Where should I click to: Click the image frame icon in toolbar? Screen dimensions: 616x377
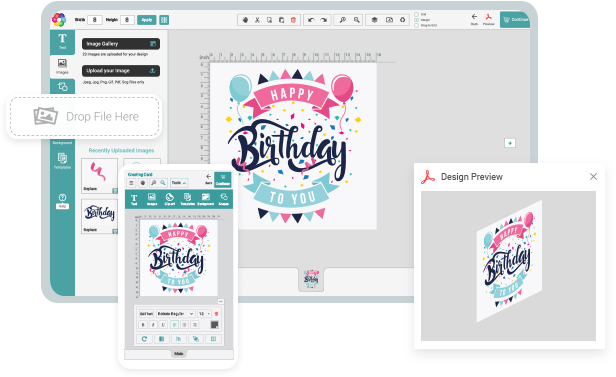click(389, 20)
